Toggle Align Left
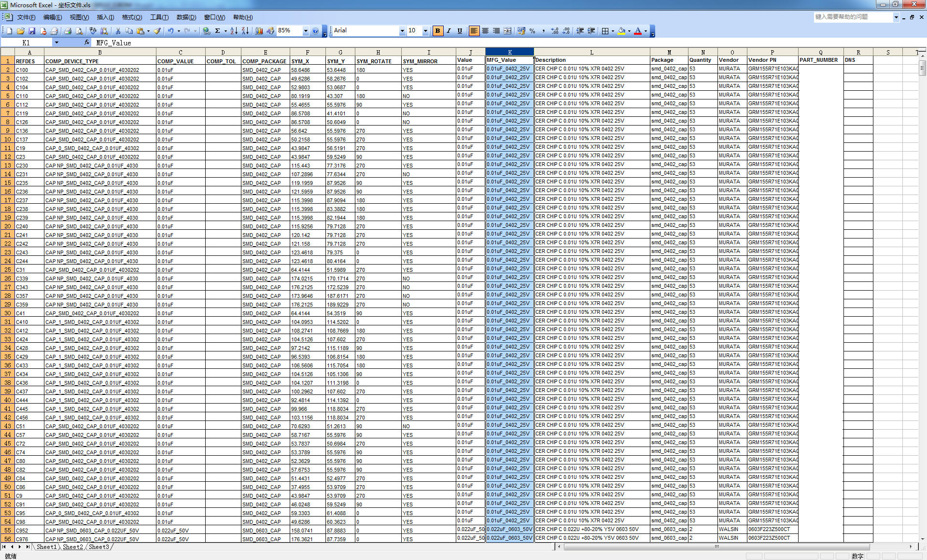 pos(474,31)
